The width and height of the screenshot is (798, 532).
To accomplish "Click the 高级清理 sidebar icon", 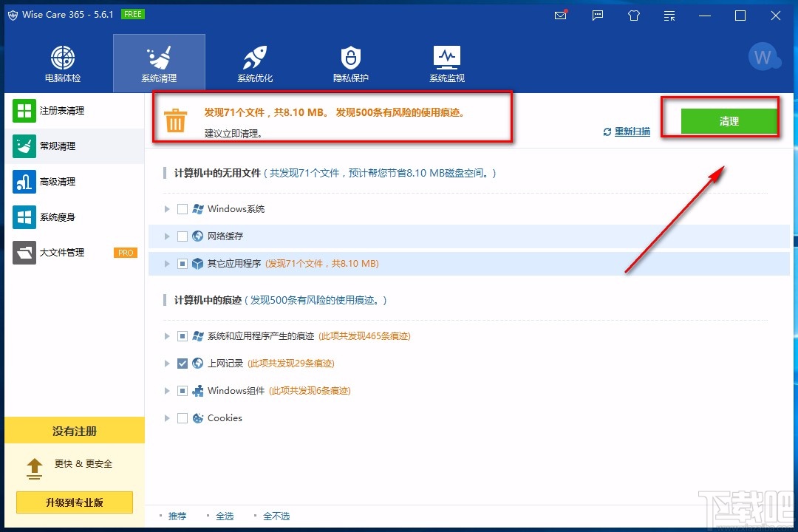I will pos(24,182).
